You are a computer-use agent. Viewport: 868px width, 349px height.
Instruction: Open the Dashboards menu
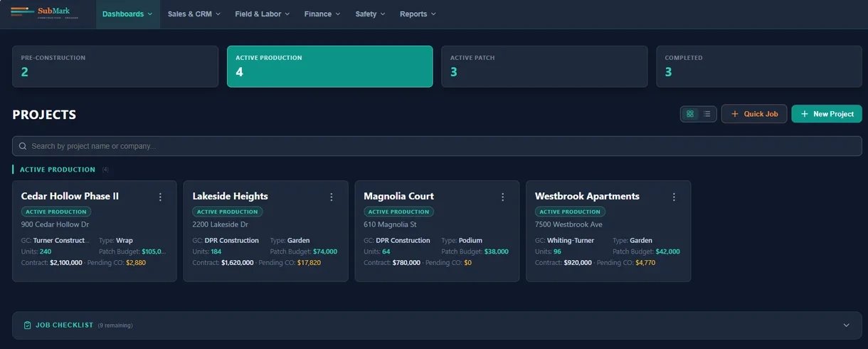pos(127,14)
